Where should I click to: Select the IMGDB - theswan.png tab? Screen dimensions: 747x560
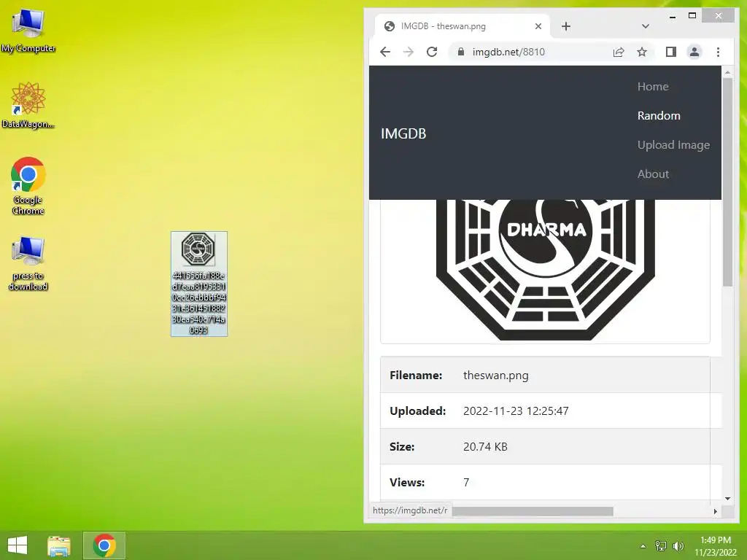coord(462,26)
